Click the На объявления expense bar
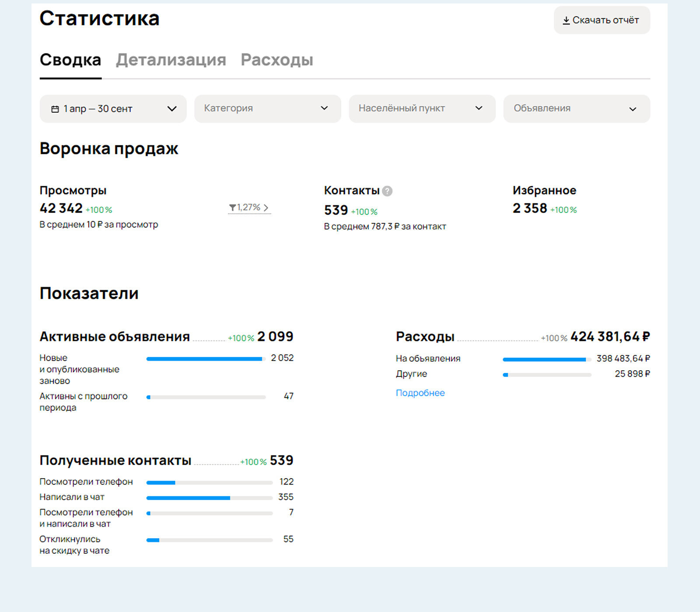The height and width of the screenshot is (612, 700). click(x=547, y=359)
